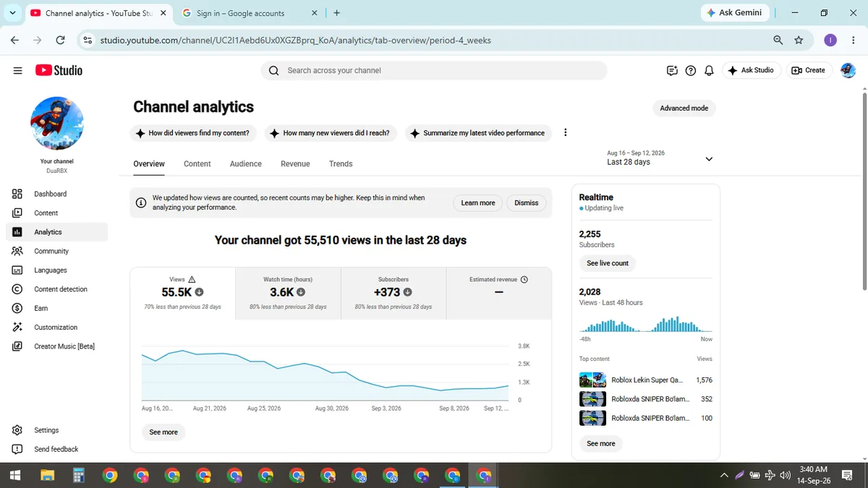
Task: Select the Subscribers metric card
Action: coord(393,294)
